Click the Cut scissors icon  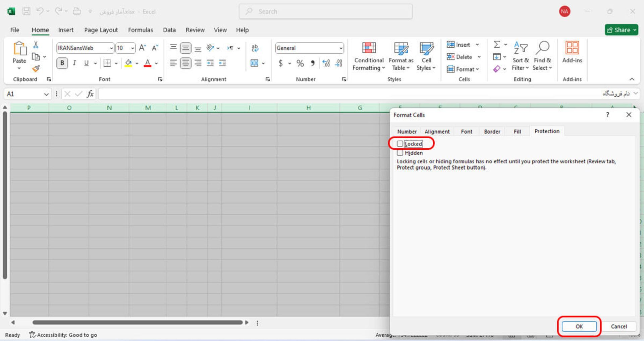(x=36, y=45)
